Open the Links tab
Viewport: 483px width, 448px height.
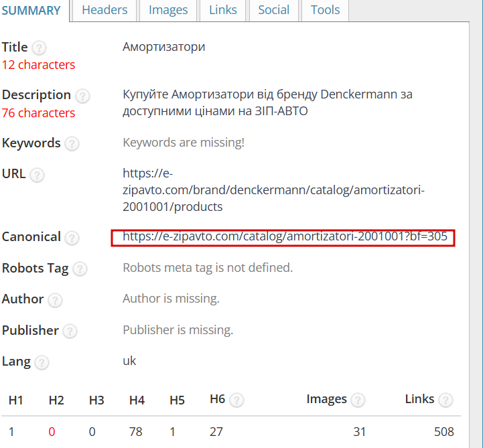click(222, 10)
